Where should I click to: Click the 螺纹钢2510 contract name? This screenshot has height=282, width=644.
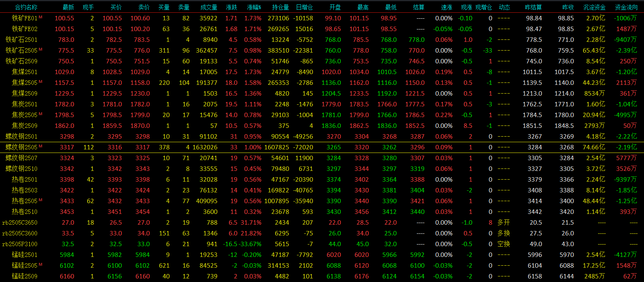click(22, 169)
